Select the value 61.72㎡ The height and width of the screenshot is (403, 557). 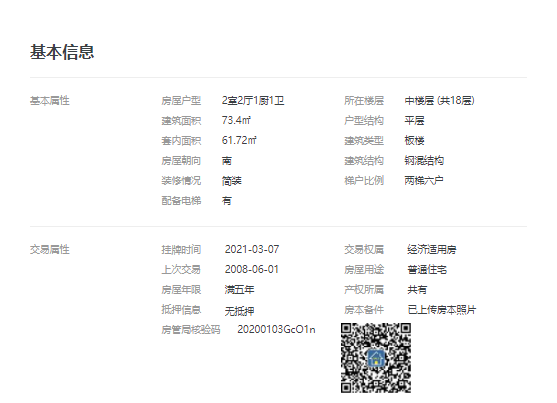239,140
